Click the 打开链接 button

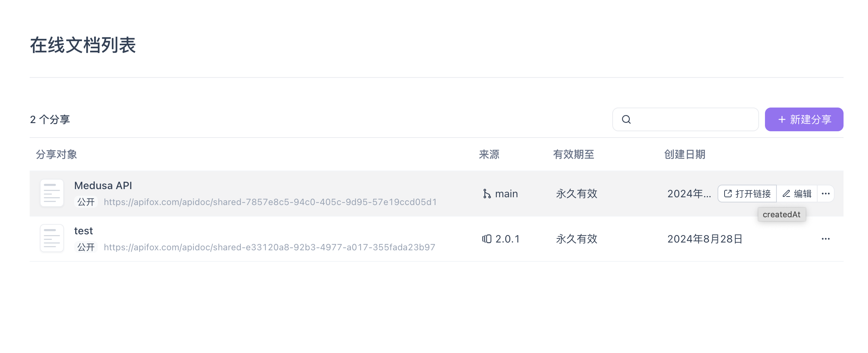click(x=747, y=193)
